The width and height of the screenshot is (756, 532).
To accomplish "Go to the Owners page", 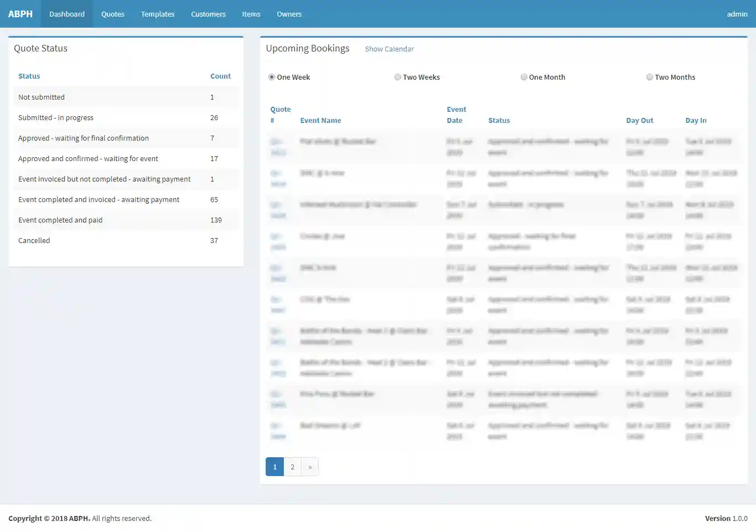I will click(x=289, y=14).
